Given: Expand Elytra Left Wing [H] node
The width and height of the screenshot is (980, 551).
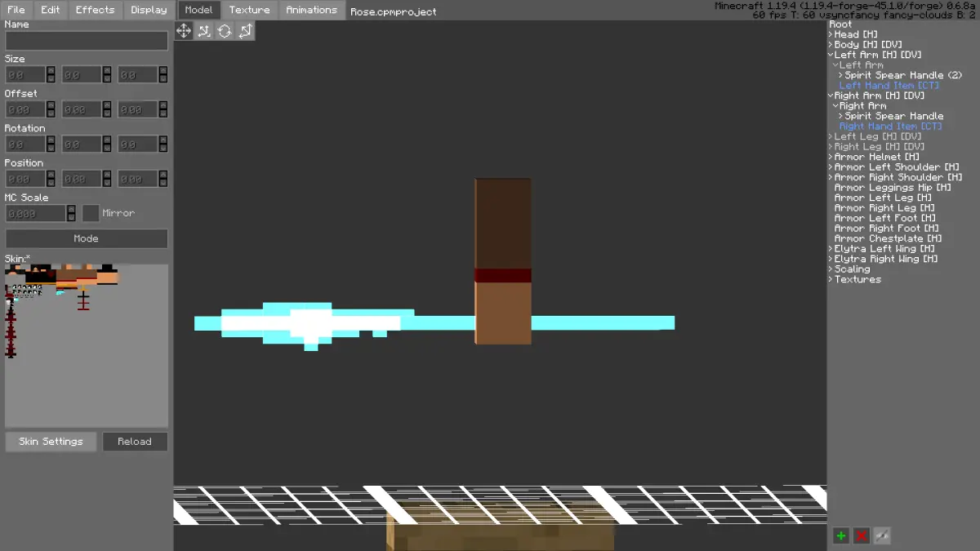Looking at the screenshot, I should pyautogui.click(x=831, y=249).
